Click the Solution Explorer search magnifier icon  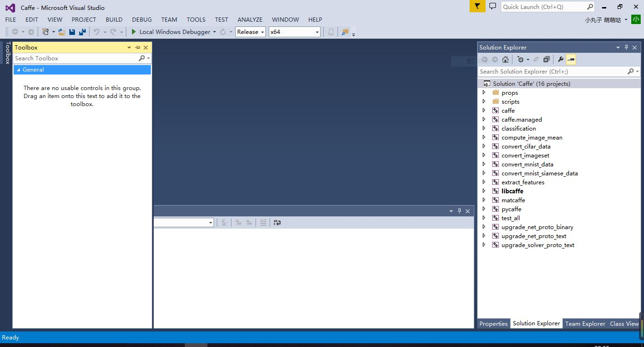pyautogui.click(x=631, y=71)
